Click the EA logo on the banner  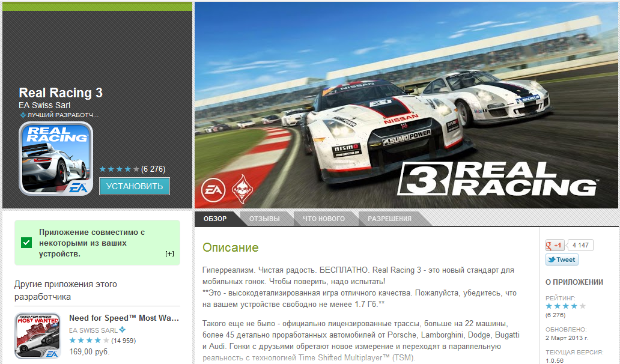[x=213, y=190]
